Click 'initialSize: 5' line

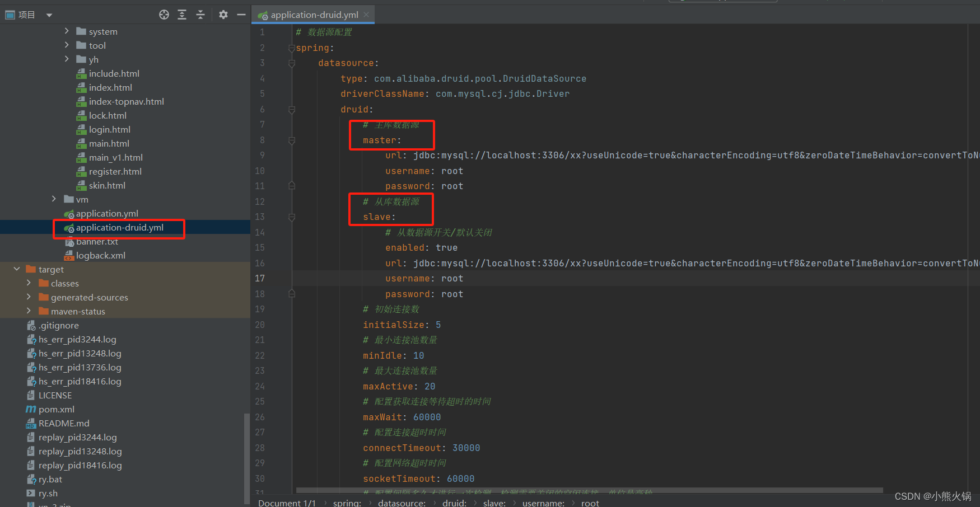coord(402,325)
